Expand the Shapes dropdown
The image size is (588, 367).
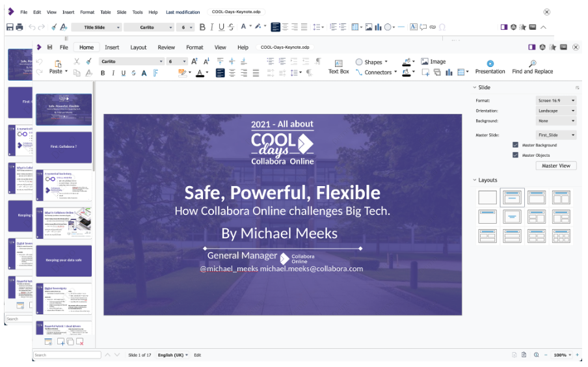pyautogui.click(x=386, y=62)
